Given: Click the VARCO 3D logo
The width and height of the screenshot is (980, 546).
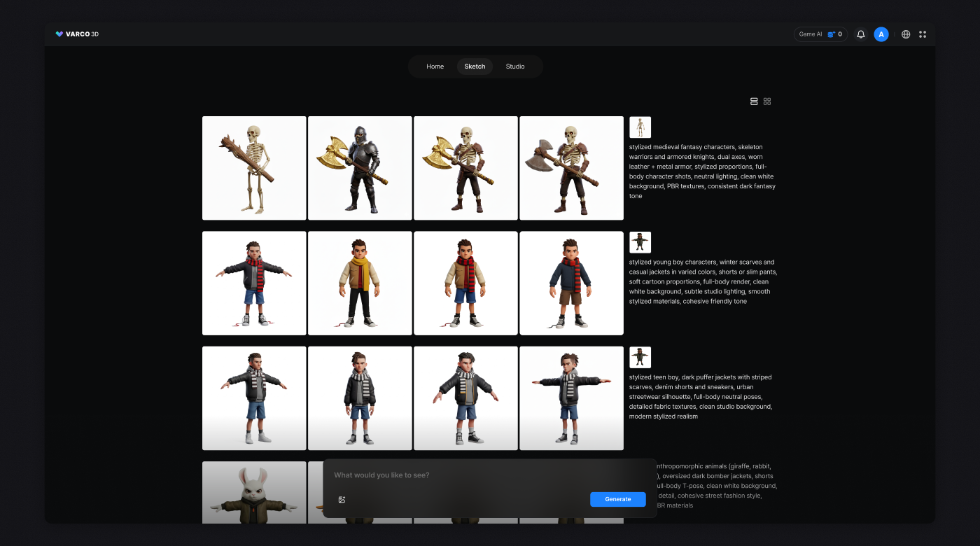Looking at the screenshot, I should [x=77, y=34].
